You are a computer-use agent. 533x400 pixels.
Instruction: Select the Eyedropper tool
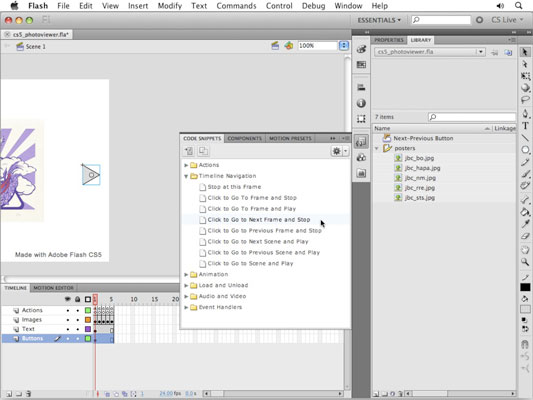pos(525,224)
